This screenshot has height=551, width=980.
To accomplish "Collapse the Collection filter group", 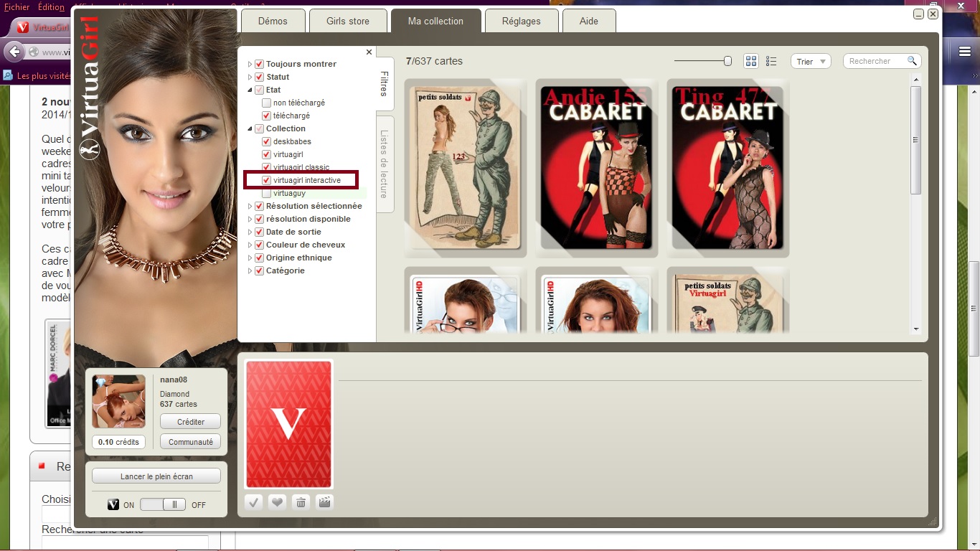I will pos(250,128).
